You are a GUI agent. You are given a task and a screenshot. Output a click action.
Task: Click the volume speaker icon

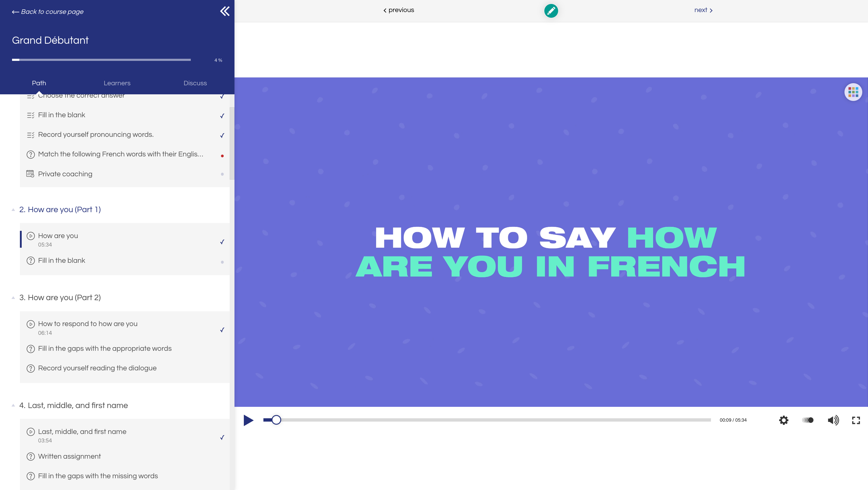[833, 420]
